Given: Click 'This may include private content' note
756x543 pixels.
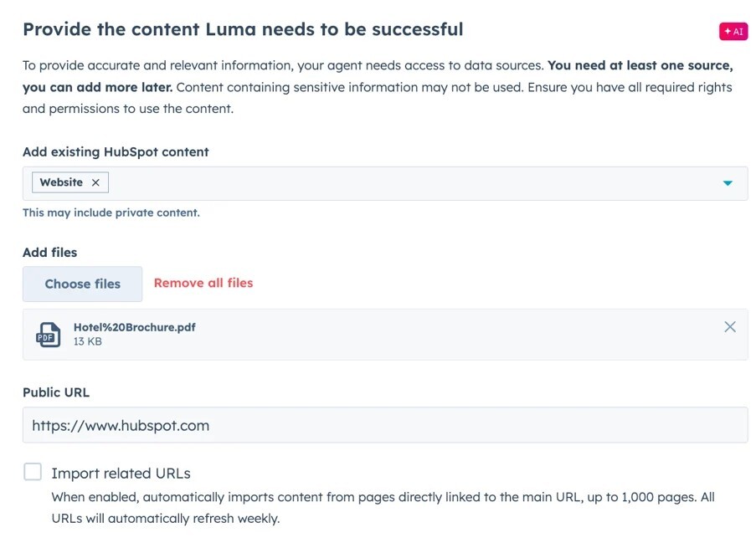Looking at the screenshot, I should point(111,213).
